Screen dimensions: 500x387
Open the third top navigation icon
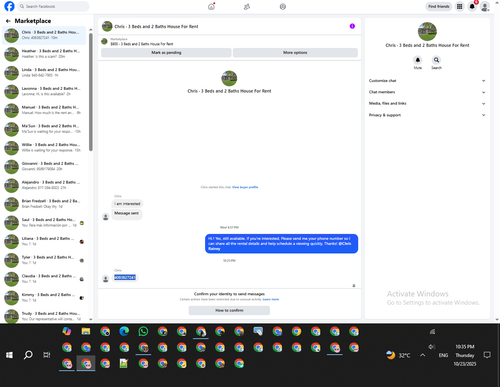click(x=283, y=6)
